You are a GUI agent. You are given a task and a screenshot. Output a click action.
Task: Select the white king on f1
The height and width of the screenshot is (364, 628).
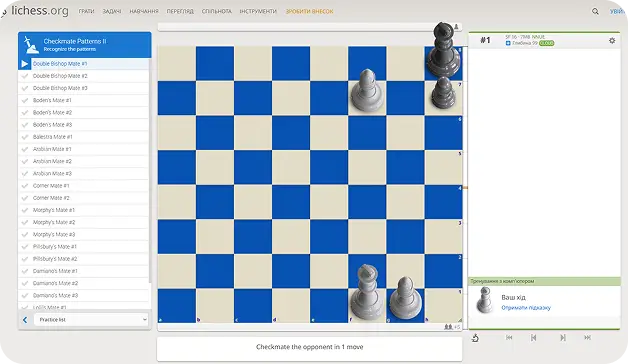point(366,292)
